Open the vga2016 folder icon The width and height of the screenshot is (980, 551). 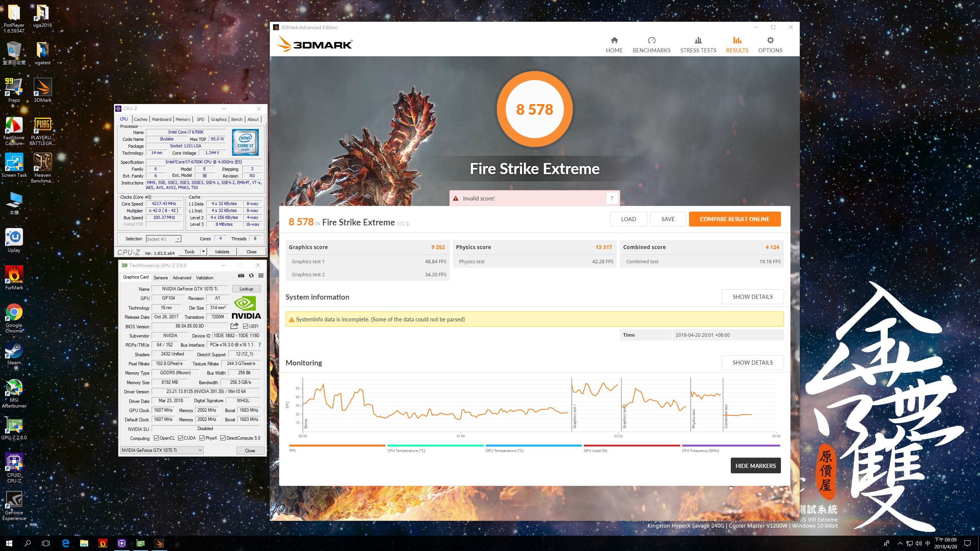click(x=42, y=16)
